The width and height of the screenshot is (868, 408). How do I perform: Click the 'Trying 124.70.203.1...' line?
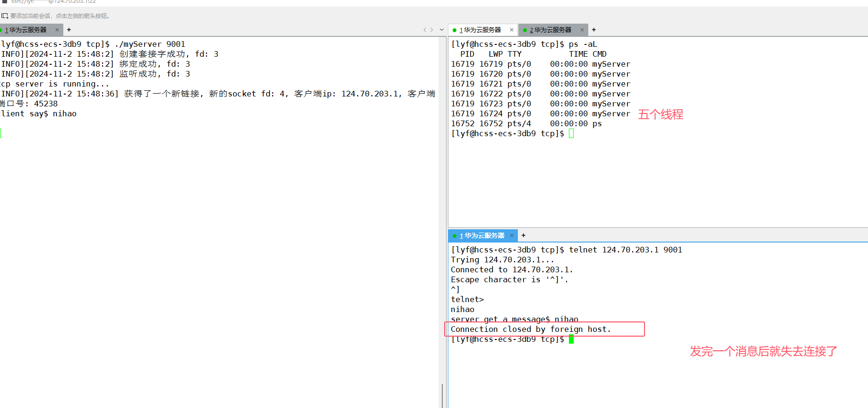pyautogui.click(x=502, y=260)
